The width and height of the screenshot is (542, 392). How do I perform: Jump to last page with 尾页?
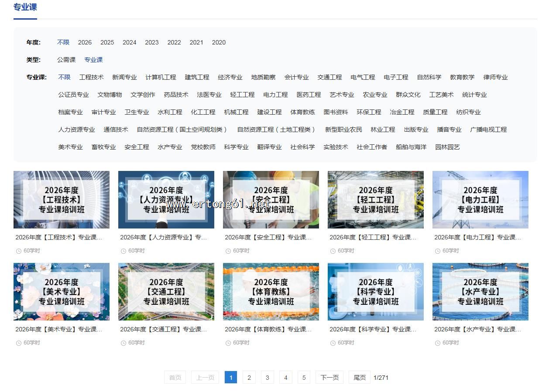tap(360, 378)
